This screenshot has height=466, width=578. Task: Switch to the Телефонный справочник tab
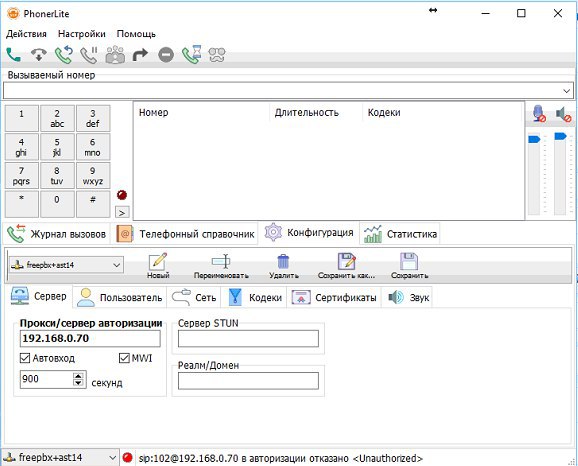[x=185, y=234]
